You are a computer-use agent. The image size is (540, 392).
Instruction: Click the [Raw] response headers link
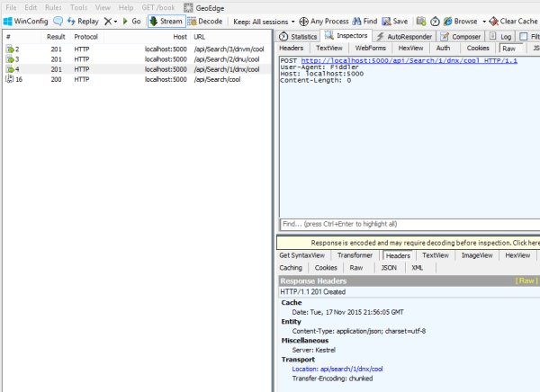tap(526, 281)
